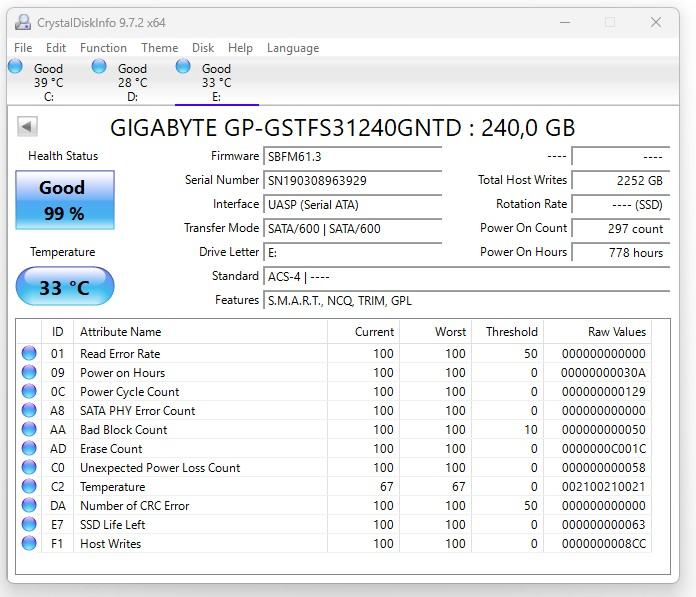
Task: Click the Raw Values column header
Action: [609, 332]
